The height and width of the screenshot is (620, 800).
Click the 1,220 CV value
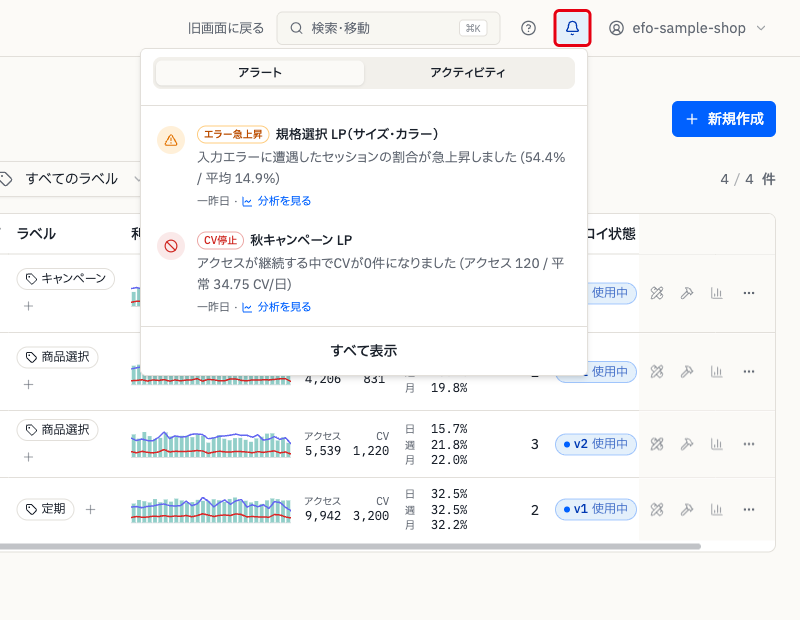tap(371, 451)
